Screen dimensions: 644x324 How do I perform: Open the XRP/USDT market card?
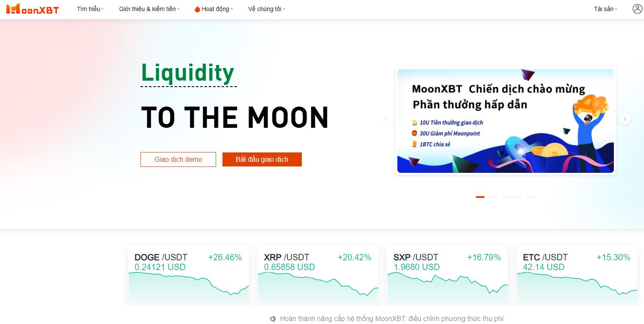[x=318, y=276]
